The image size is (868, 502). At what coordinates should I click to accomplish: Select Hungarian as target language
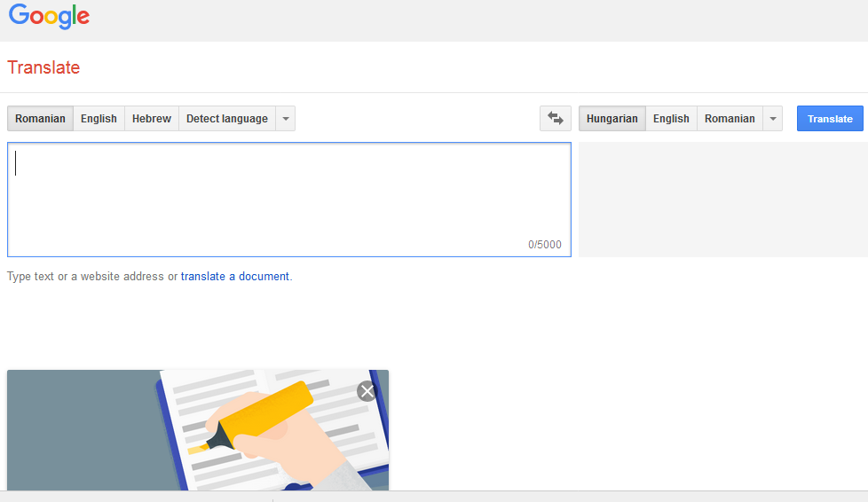(612, 119)
